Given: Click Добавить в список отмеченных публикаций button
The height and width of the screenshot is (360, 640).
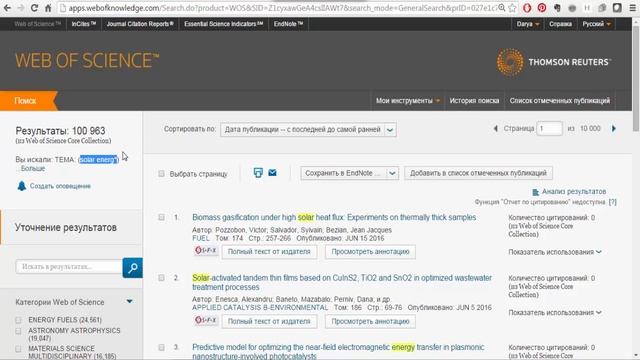Looking at the screenshot, I should point(478,173).
